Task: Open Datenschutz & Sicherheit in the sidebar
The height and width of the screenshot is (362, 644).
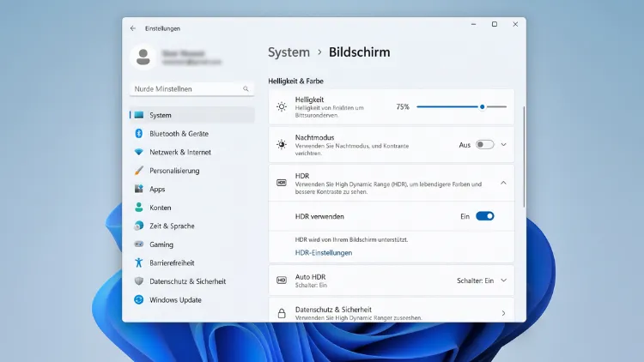Action: (192, 281)
